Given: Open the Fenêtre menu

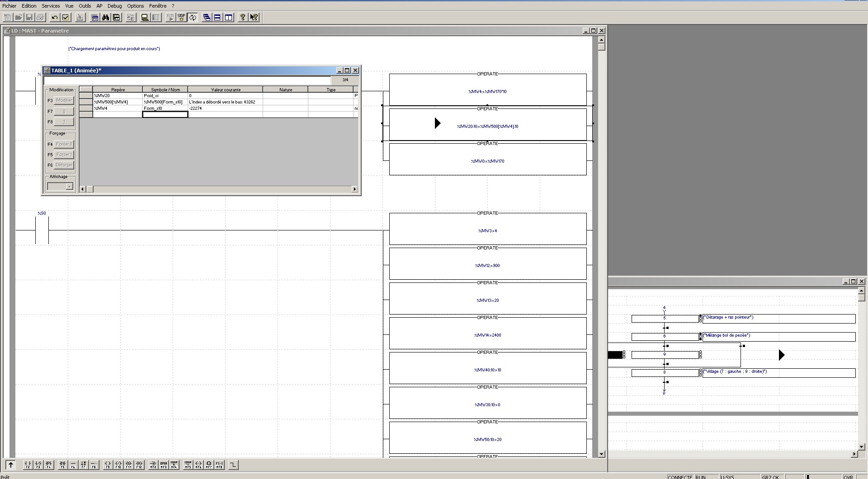Looking at the screenshot, I should coord(158,6).
